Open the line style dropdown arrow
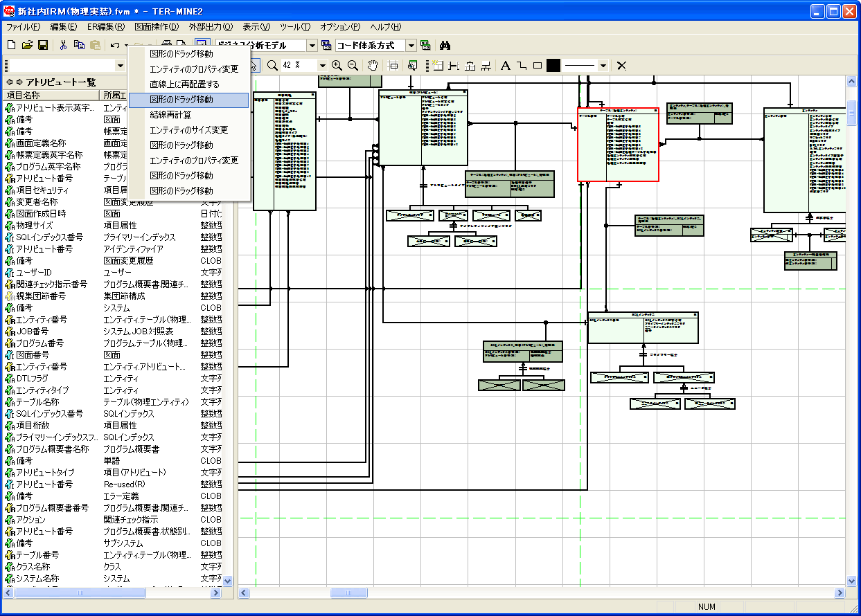 [603, 65]
